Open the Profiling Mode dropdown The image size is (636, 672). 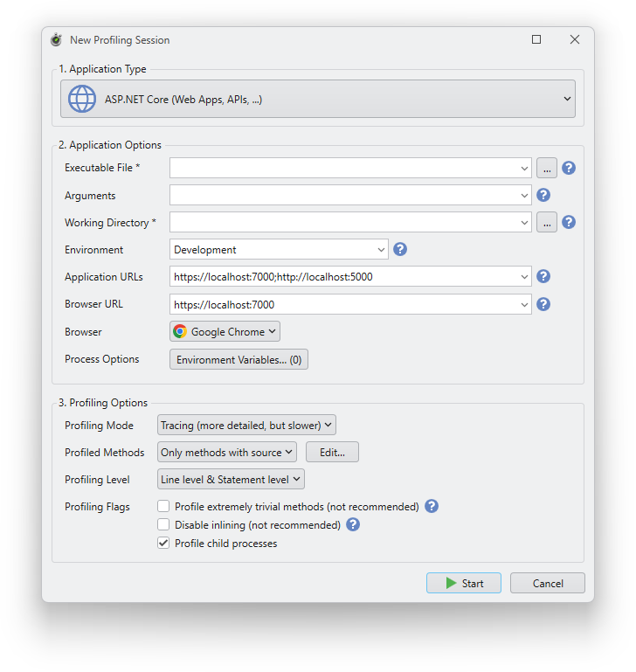click(246, 426)
